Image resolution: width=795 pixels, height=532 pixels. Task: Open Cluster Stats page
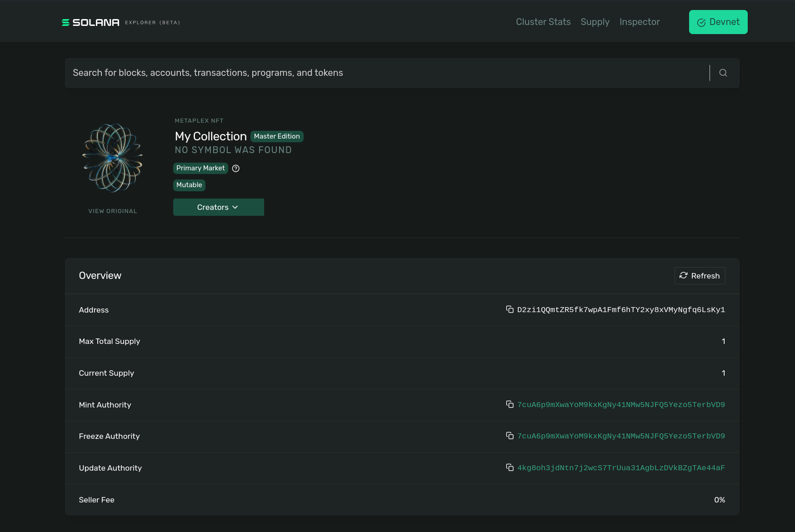(543, 22)
